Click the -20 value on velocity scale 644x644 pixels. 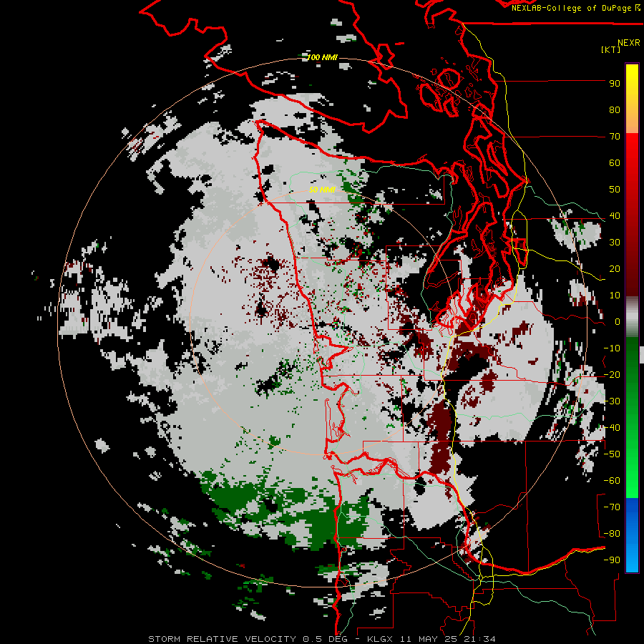[x=612, y=375]
